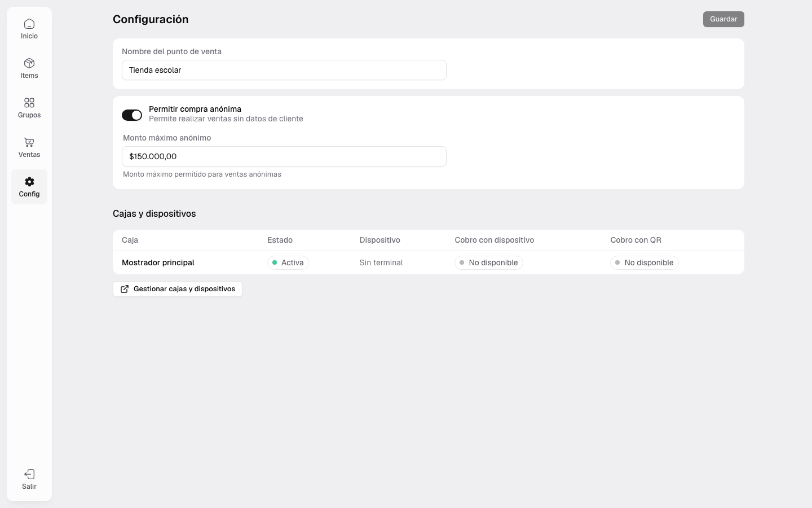Image resolution: width=812 pixels, height=508 pixels.
Task: Click the Monto máximo permitido helper text
Action: 202,174
